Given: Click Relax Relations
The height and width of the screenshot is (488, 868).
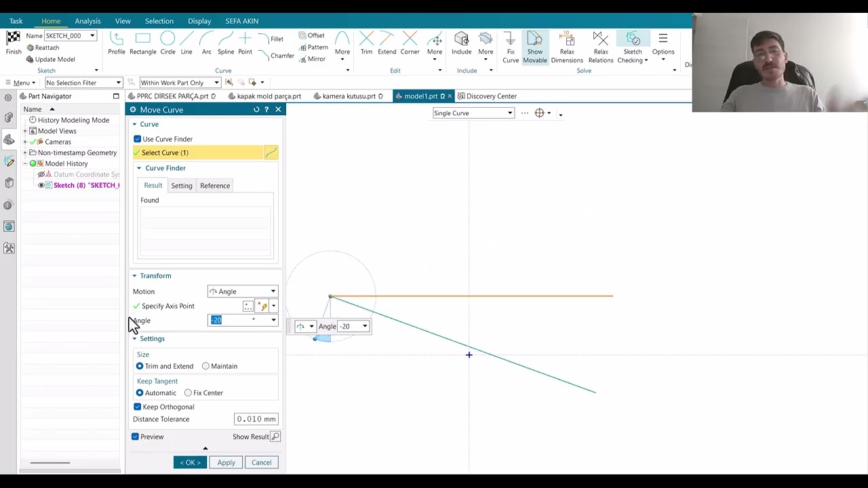Looking at the screenshot, I should pyautogui.click(x=600, y=47).
